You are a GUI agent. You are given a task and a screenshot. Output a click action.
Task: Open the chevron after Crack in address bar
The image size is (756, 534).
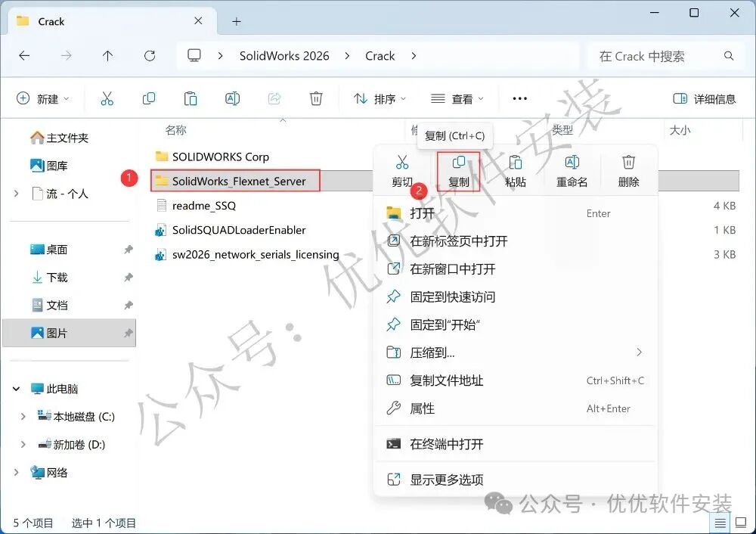(414, 56)
